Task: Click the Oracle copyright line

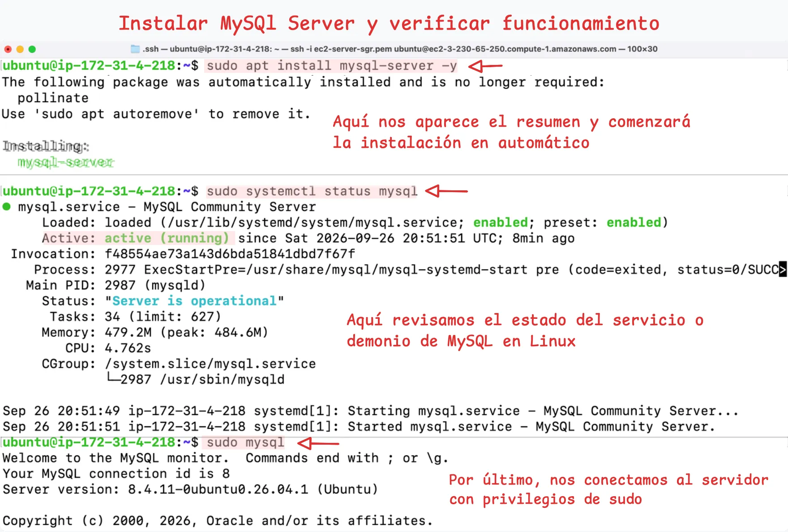Action: (218, 521)
